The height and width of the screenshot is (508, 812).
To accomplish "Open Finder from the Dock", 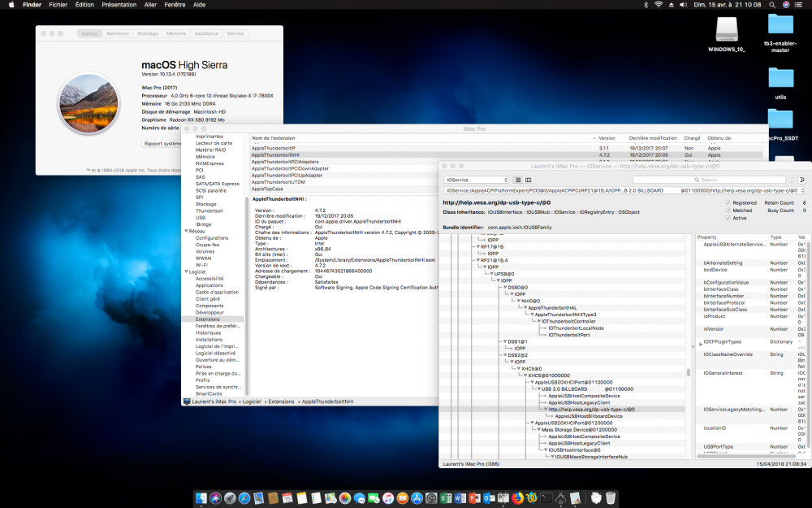I will 201,499.
